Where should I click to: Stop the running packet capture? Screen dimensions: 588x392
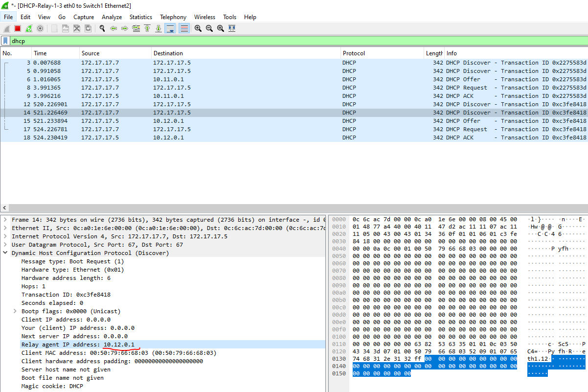18,28
